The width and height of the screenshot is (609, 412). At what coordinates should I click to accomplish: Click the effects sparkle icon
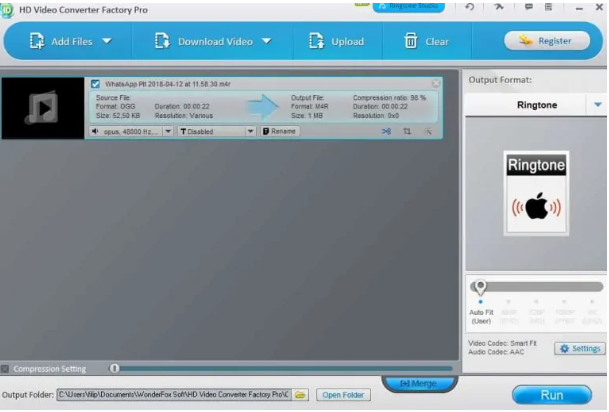[428, 132]
